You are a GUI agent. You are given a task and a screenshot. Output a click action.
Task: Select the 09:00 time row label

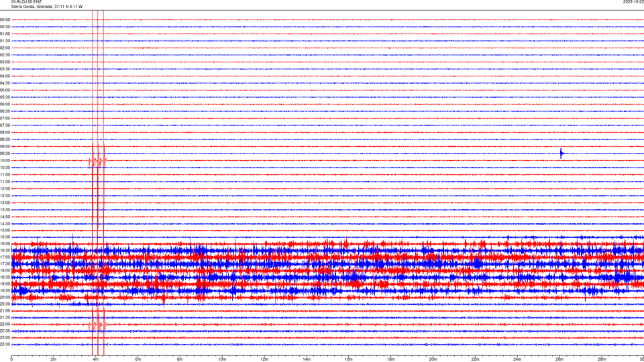point(5,147)
